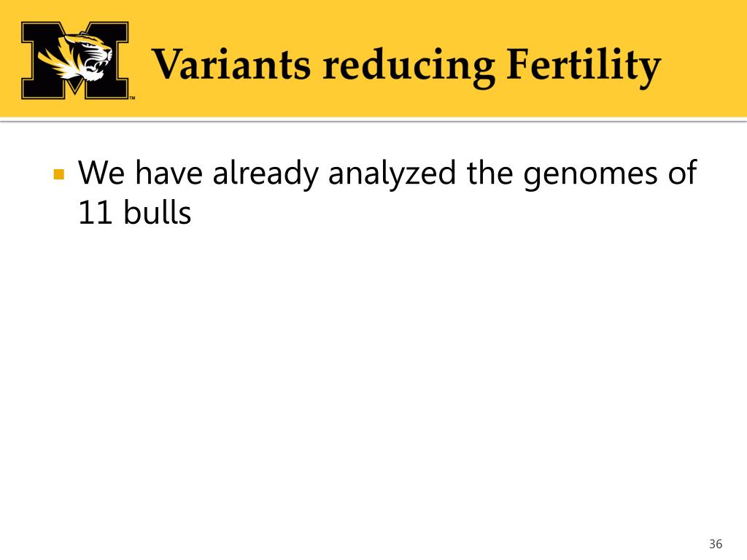Screen dimensions: 747x560
Task: Click the text 11 bulls
Action: (x=134, y=213)
